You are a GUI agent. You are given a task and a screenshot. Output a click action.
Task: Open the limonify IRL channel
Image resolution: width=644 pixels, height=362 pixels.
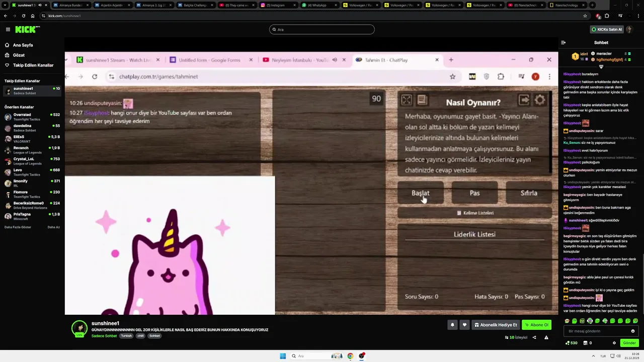pos(32,183)
